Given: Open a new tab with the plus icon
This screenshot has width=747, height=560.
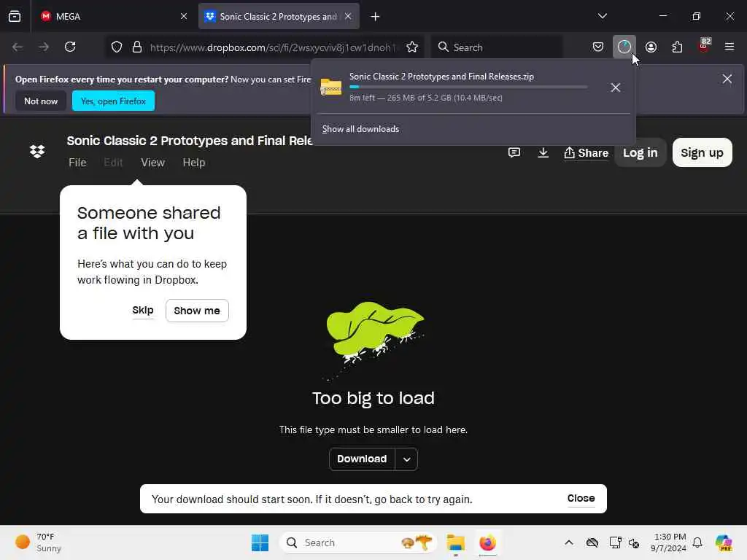Looking at the screenshot, I should point(376,17).
